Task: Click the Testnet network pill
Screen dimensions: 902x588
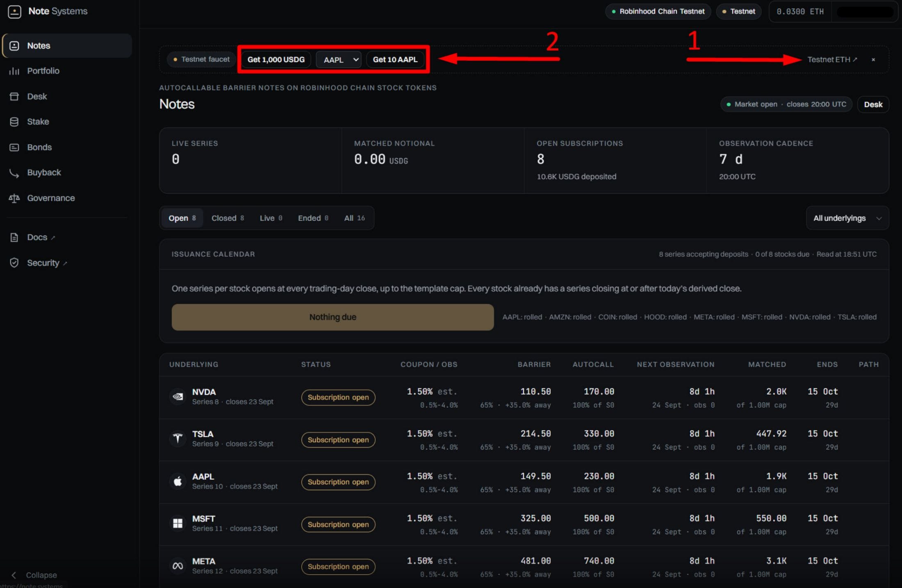Action: click(738, 11)
